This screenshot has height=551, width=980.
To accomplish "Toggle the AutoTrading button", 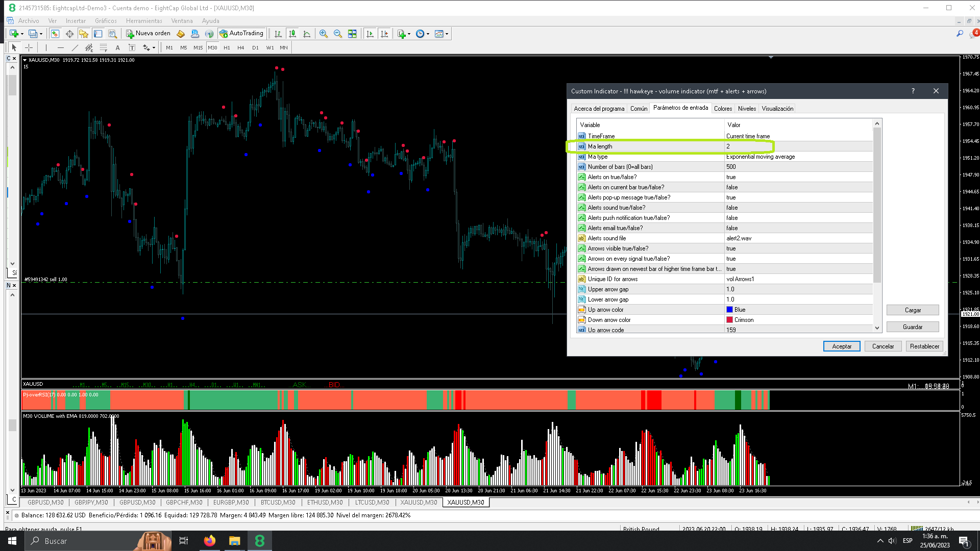I will pos(241,34).
